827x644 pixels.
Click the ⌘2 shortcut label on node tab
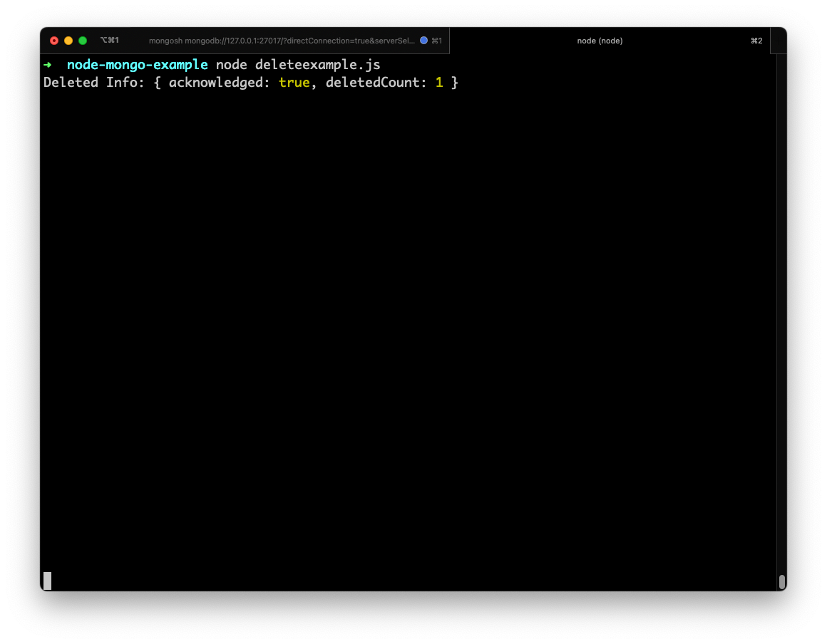click(756, 41)
